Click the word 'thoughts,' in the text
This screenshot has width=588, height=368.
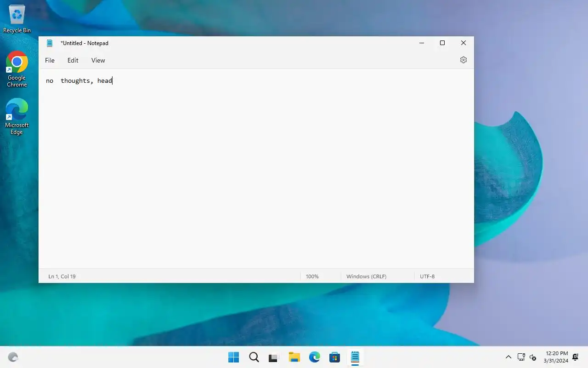pos(77,81)
